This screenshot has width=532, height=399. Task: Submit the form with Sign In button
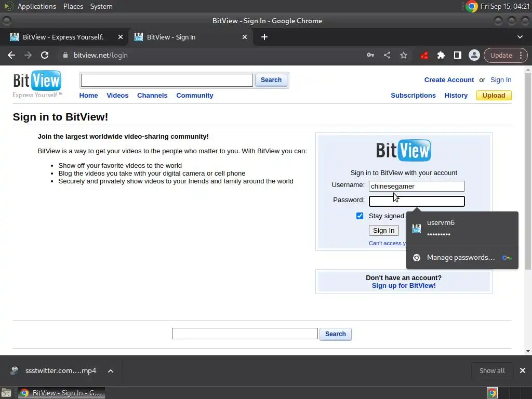coord(384,230)
